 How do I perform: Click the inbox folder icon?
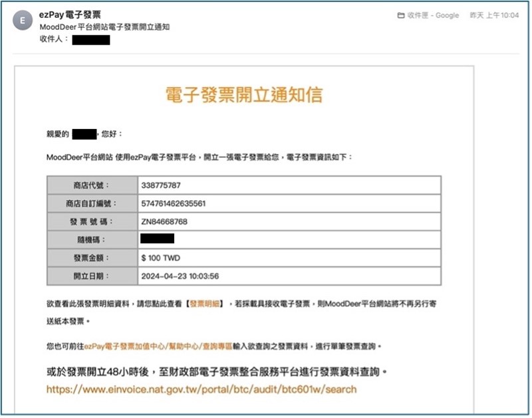click(400, 15)
